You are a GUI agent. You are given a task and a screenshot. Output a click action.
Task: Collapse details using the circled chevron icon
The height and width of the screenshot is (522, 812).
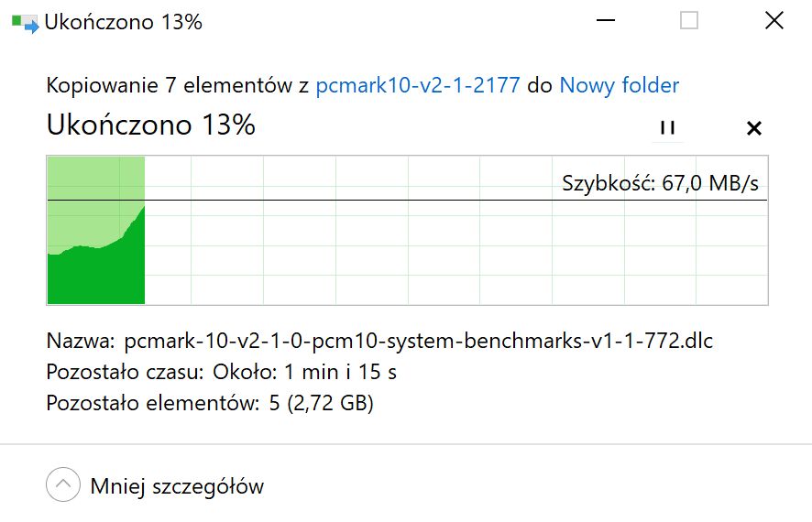(x=62, y=484)
